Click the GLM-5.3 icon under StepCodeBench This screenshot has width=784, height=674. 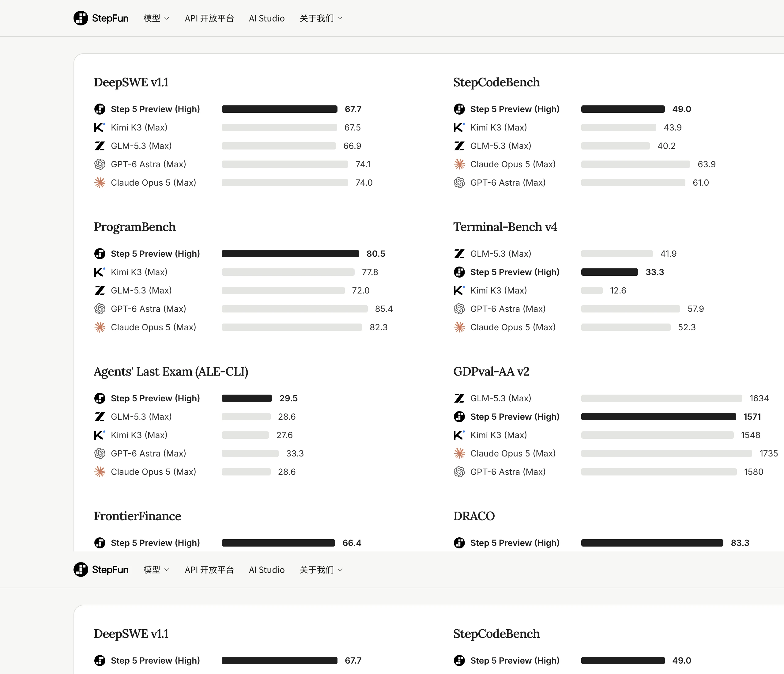[x=459, y=146]
